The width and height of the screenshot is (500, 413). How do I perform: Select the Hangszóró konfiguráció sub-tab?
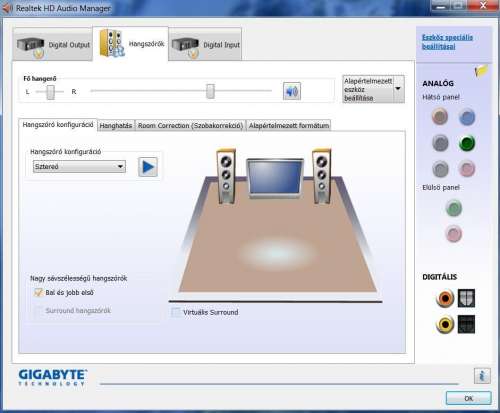(58, 125)
